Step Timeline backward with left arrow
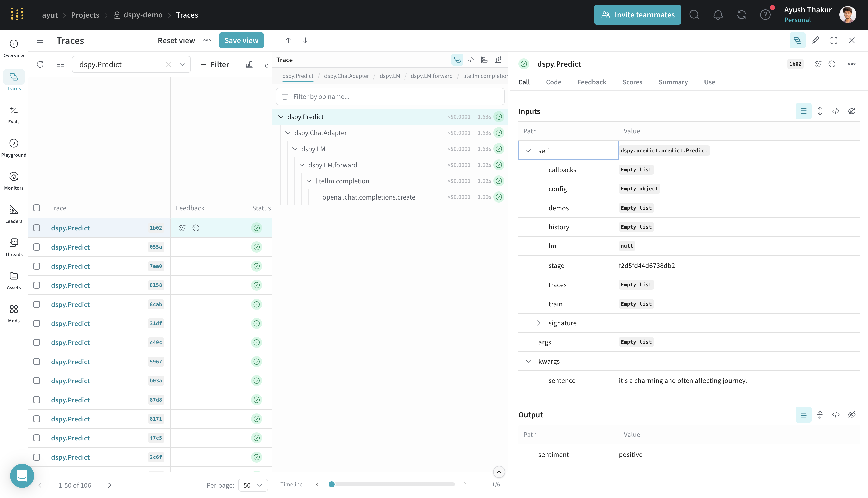 coord(317,484)
